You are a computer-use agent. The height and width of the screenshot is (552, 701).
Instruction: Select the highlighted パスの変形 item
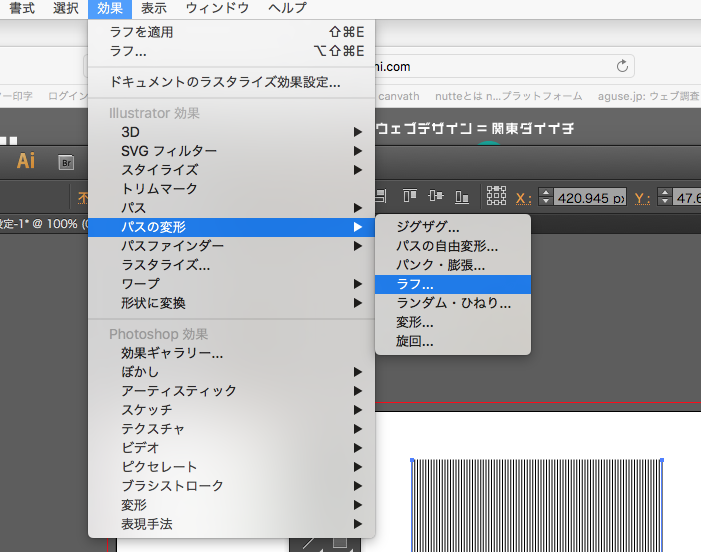(x=232, y=227)
